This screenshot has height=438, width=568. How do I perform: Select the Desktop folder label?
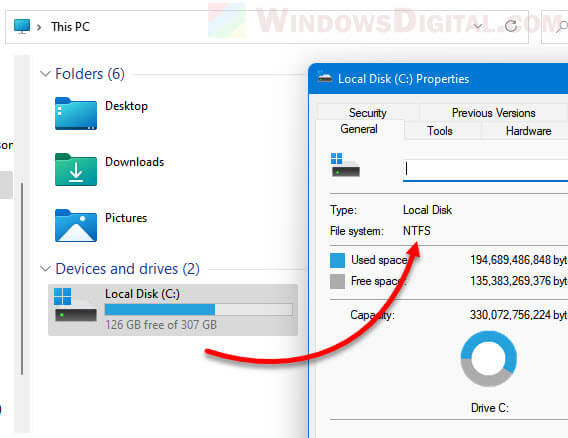pos(126,106)
